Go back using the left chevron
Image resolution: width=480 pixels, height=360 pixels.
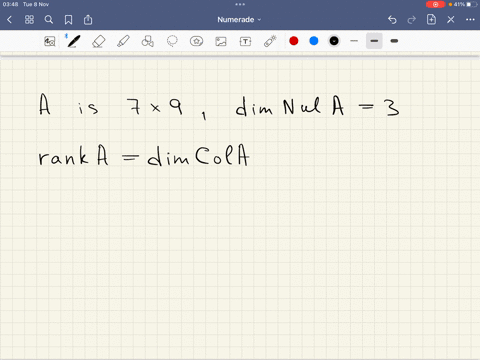[9, 20]
